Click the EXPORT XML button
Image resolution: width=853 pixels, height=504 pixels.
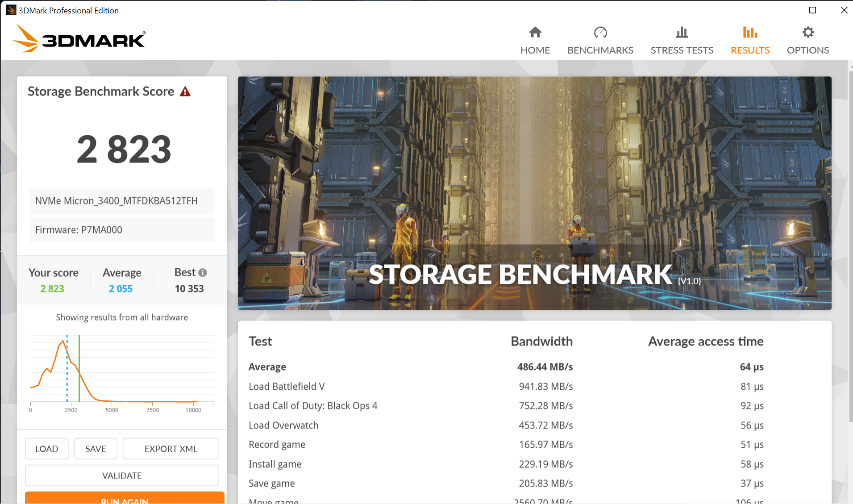click(x=171, y=449)
